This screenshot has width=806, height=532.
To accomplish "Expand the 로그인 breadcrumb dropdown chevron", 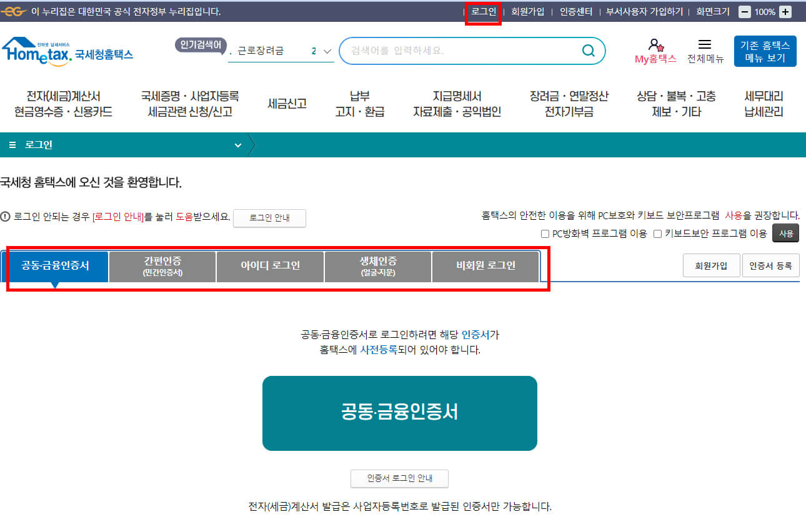I will click(x=237, y=144).
